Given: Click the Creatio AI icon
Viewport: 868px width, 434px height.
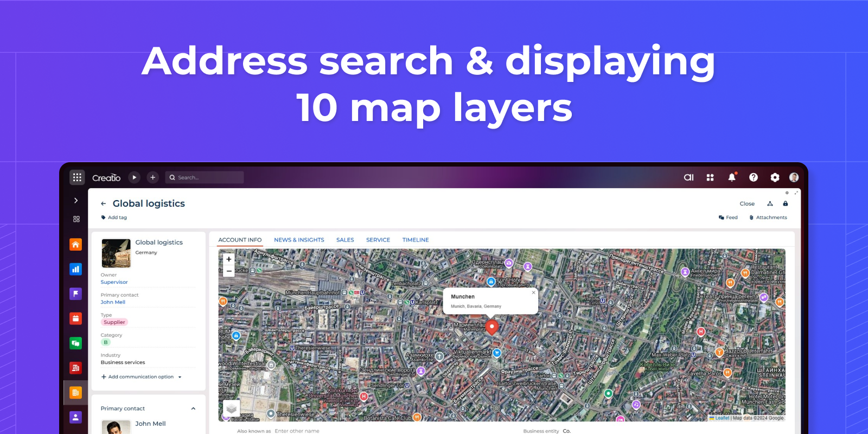Looking at the screenshot, I should pos(688,177).
